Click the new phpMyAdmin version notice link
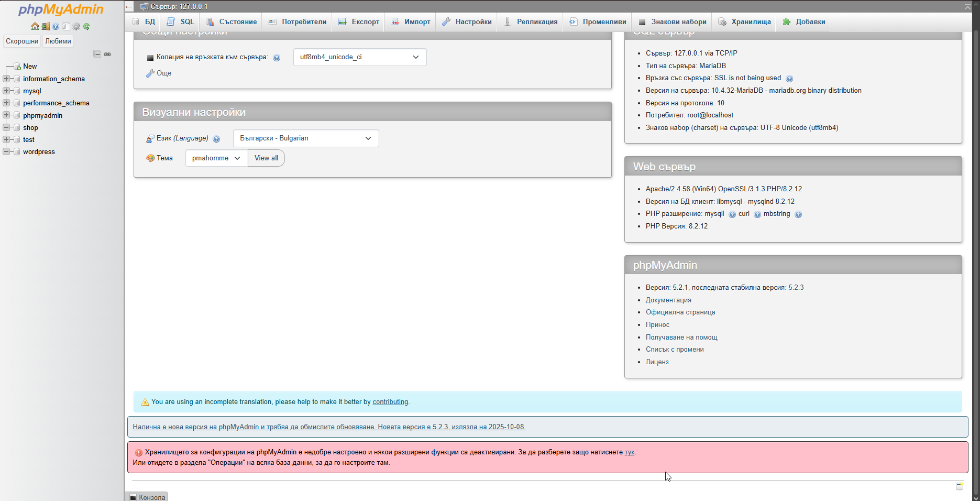 click(x=329, y=427)
